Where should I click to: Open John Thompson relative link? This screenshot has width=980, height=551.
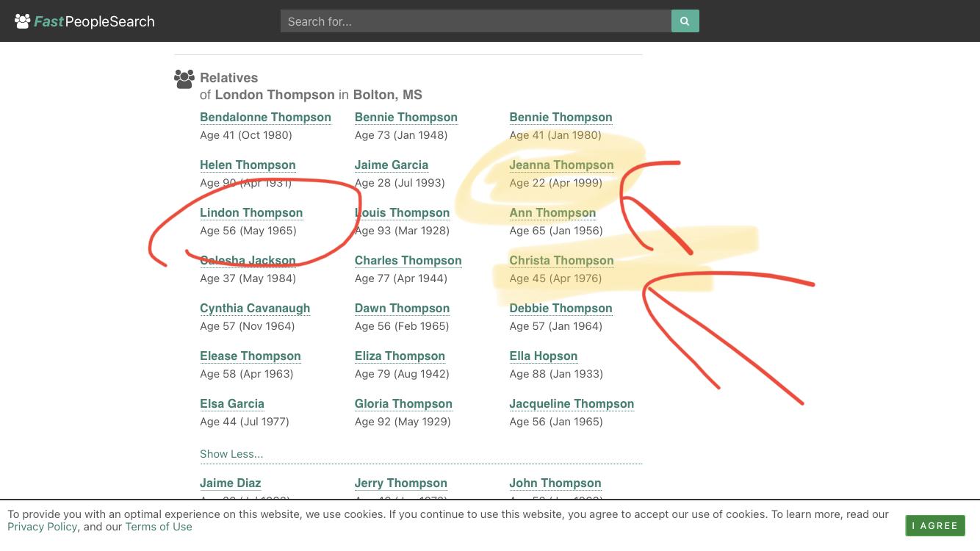pos(555,483)
